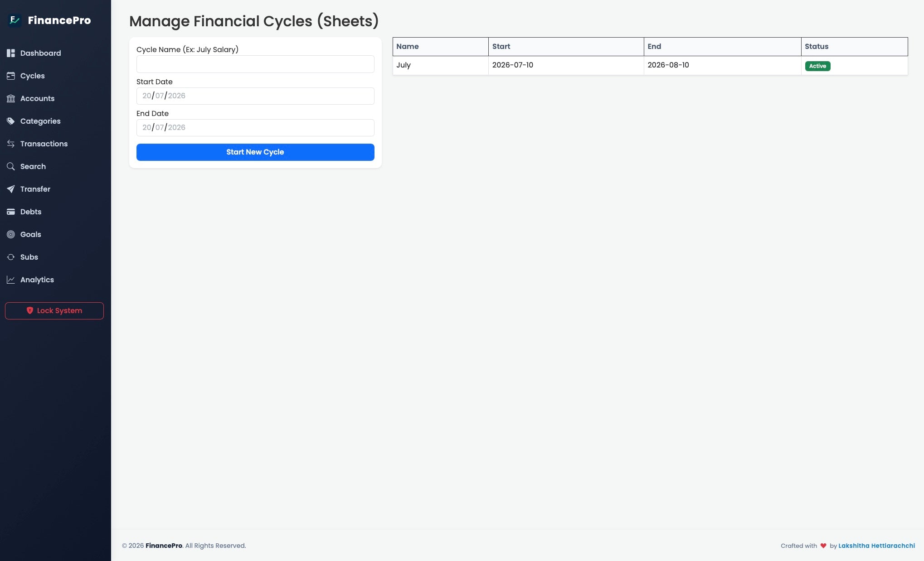Viewport: 924px width, 561px height.
Task: Click the Transfer paper-plane icon
Action: point(11,189)
